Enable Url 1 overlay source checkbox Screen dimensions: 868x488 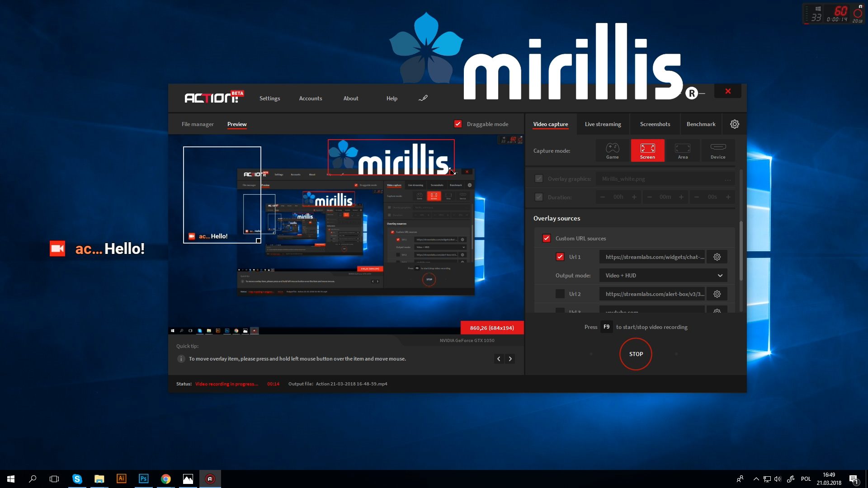pyautogui.click(x=560, y=257)
